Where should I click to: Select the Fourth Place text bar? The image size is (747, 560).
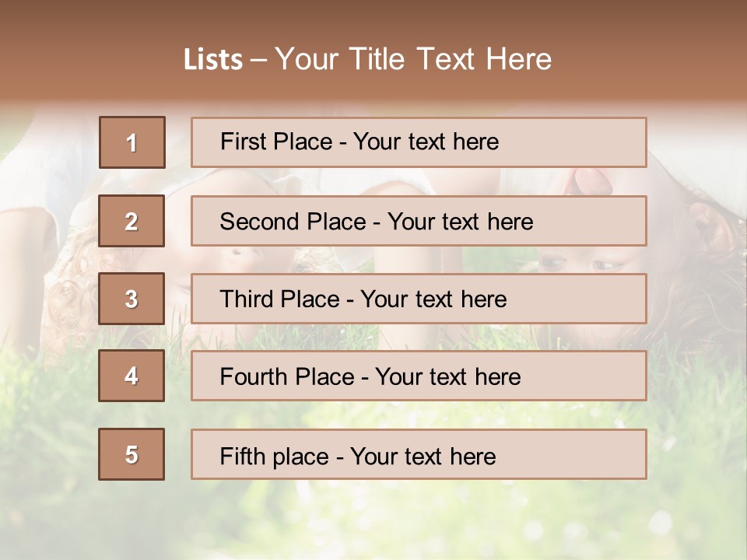[x=419, y=376]
